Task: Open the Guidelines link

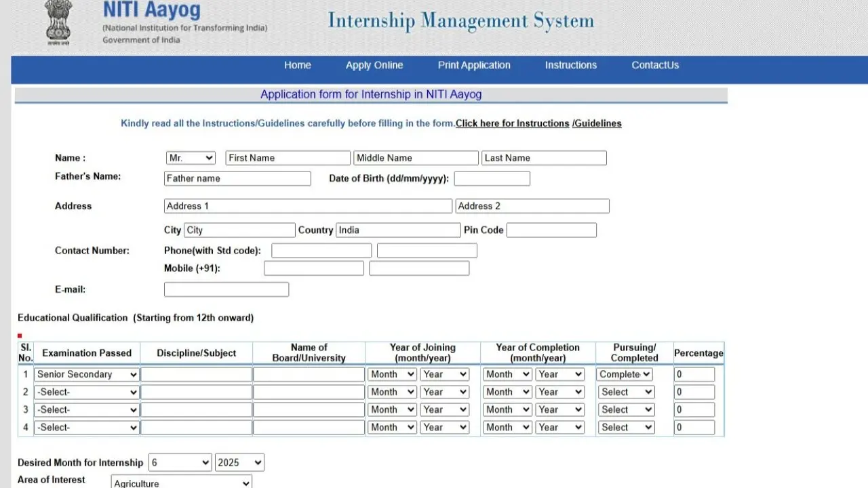Action: coord(597,123)
